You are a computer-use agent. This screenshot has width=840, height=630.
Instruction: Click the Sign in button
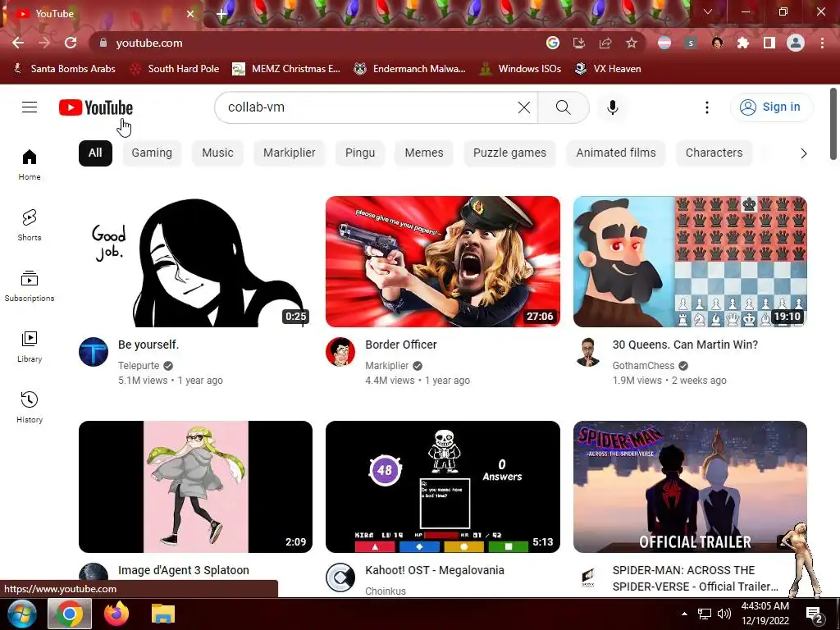[771, 107]
